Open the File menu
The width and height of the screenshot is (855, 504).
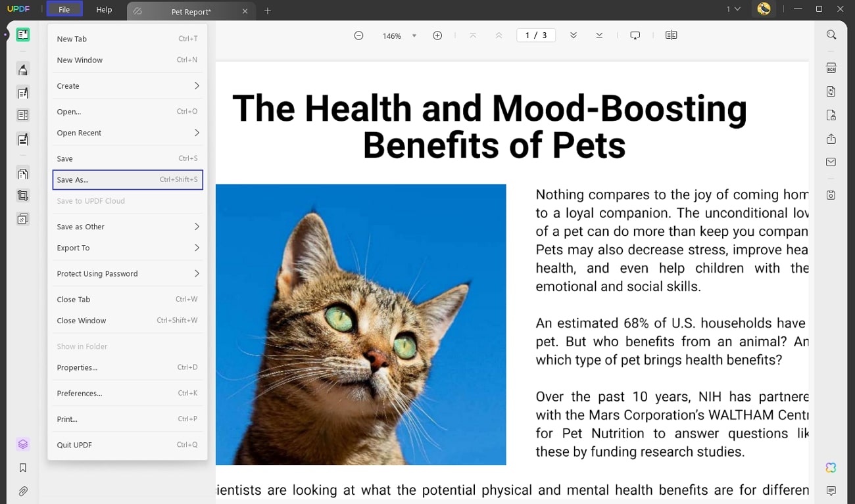(x=64, y=9)
